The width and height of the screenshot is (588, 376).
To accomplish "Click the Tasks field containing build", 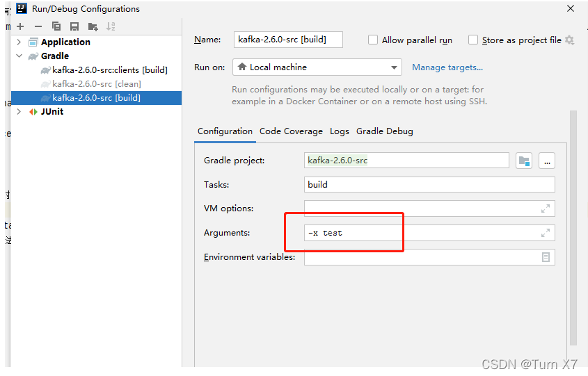I will tap(429, 185).
